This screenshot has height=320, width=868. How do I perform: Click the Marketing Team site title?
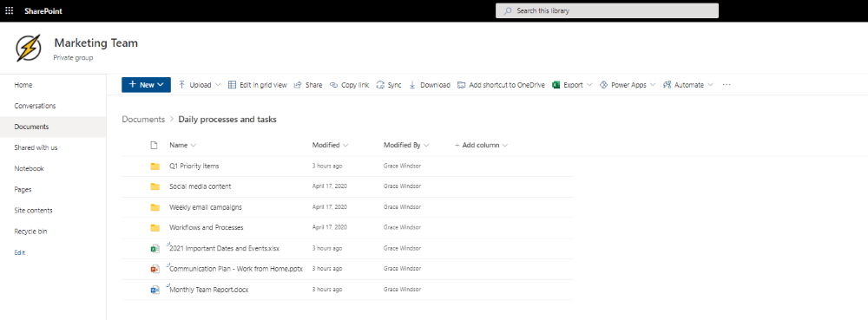(95, 43)
